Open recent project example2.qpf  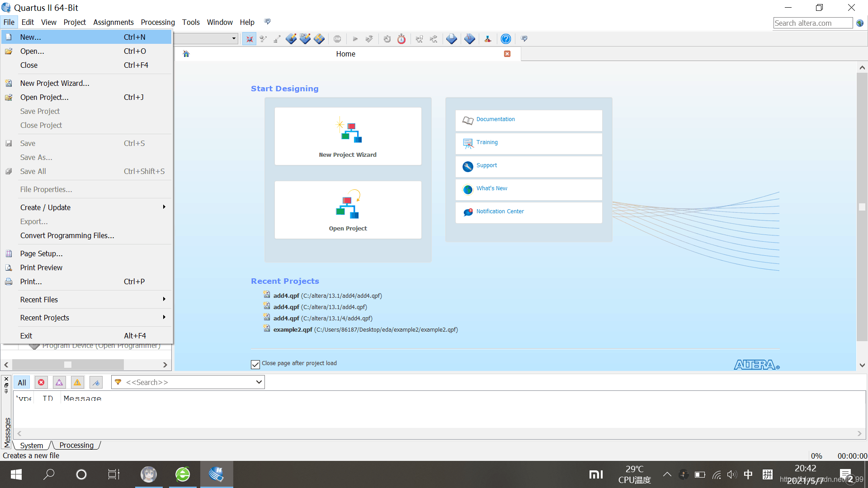292,329
